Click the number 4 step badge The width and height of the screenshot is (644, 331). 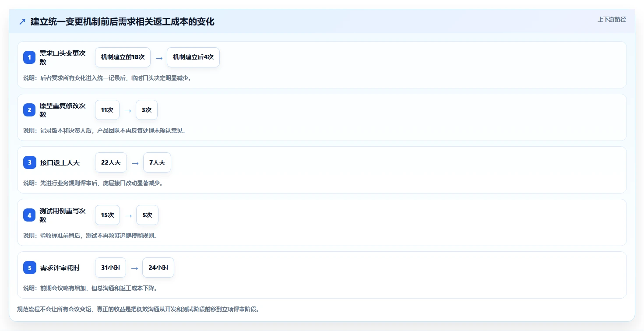(29, 215)
